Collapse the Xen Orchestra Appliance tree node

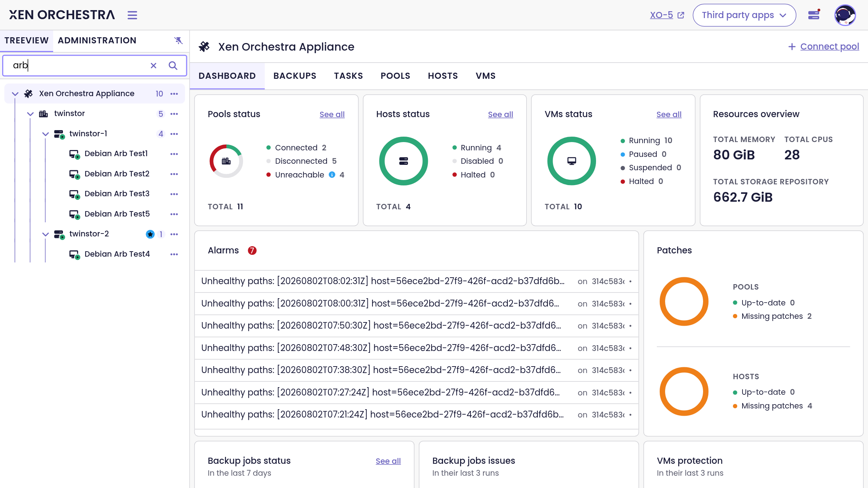15,94
